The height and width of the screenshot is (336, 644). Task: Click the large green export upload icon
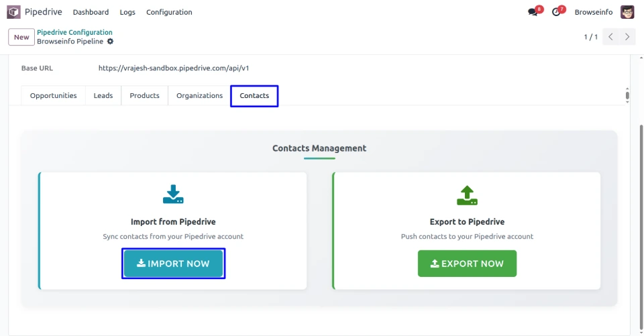[x=467, y=194]
